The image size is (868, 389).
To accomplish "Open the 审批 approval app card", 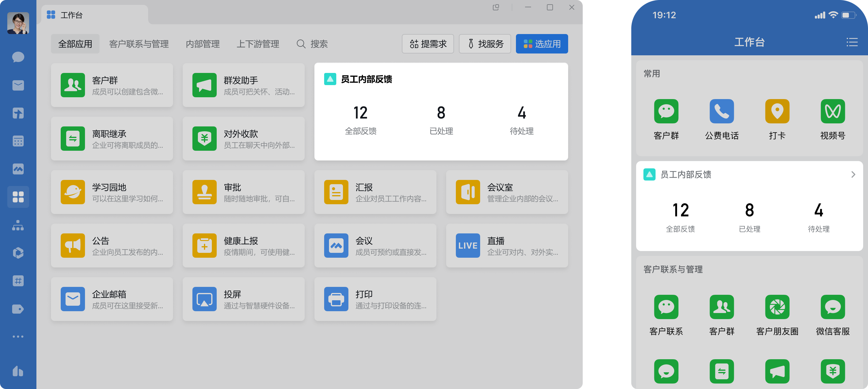I will click(243, 192).
